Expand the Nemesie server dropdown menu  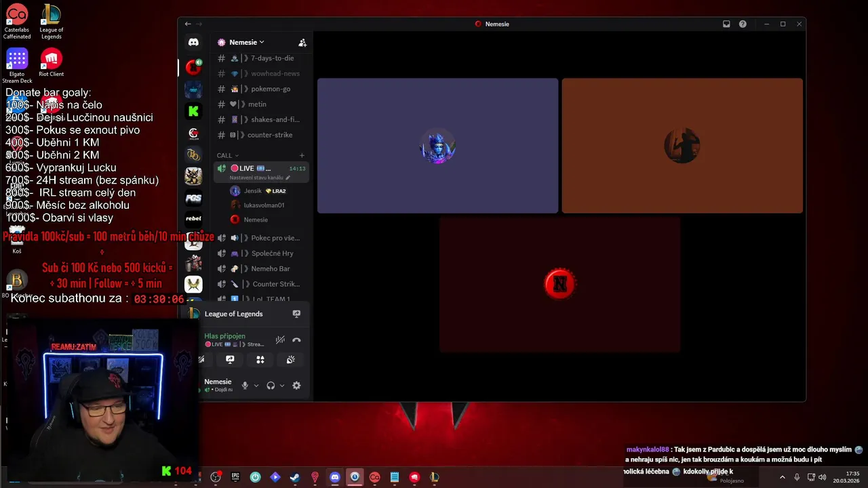click(x=247, y=42)
